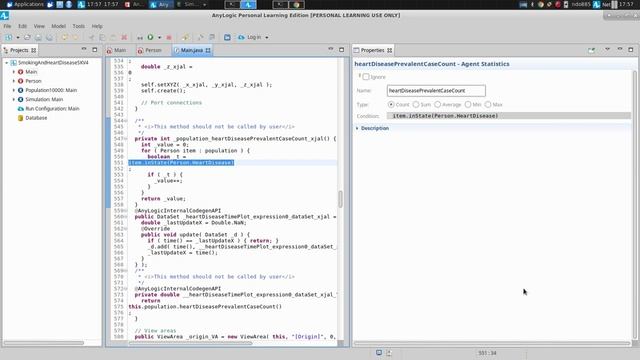
Task: Click the Save All toolbar icon
Action: pos(49,37)
